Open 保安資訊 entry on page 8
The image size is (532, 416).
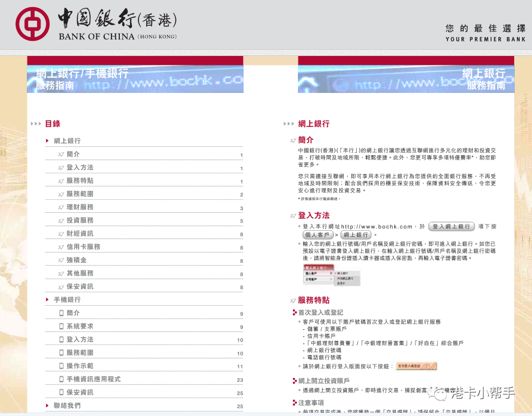(x=144, y=286)
